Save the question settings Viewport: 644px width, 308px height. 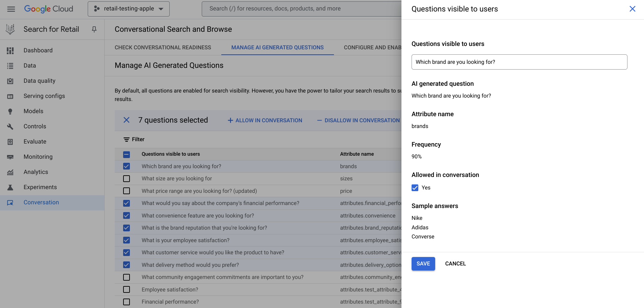tap(423, 264)
